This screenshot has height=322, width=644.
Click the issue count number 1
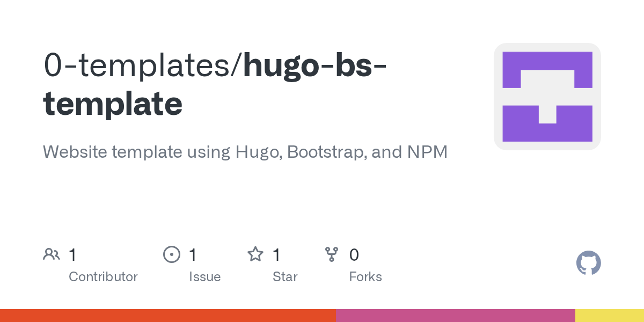[x=193, y=255]
